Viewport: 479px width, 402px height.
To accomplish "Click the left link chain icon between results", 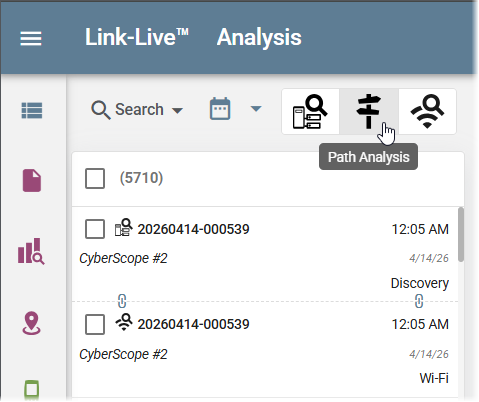I will [122, 301].
